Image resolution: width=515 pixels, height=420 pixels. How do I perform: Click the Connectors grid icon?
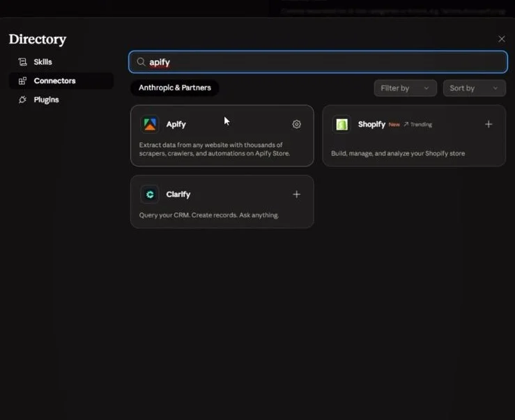(22, 81)
